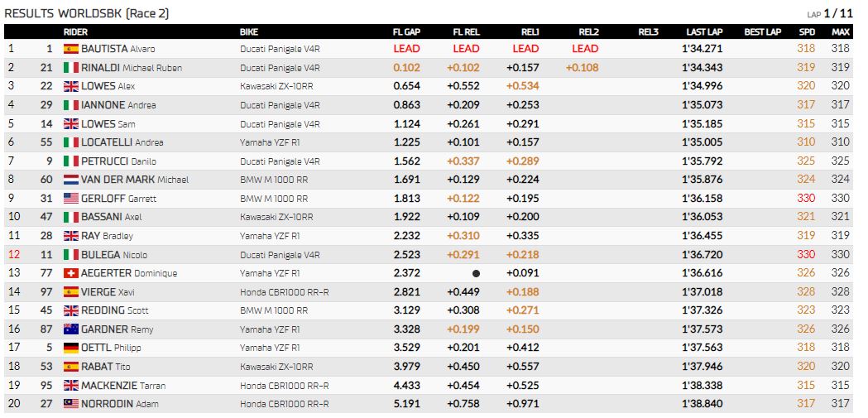The image size is (868, 418).
Task: Click the BEST LAP column header
Action: pos(762,32)
